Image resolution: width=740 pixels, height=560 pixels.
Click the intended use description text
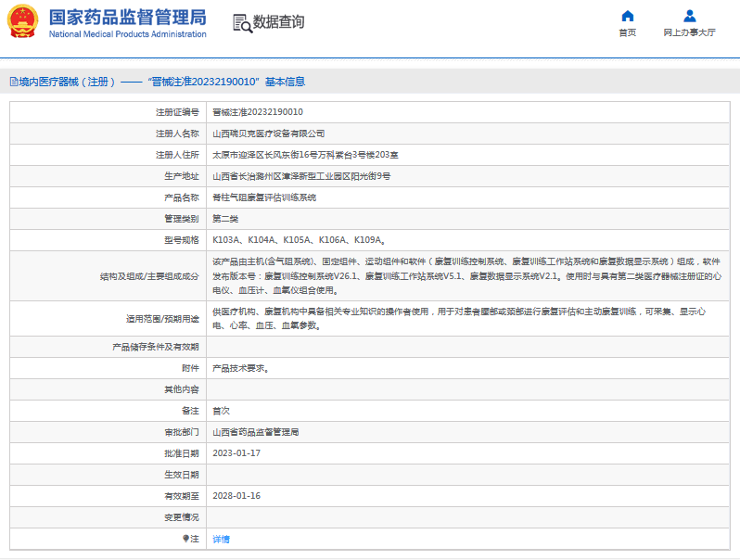[x=459, y=318]
